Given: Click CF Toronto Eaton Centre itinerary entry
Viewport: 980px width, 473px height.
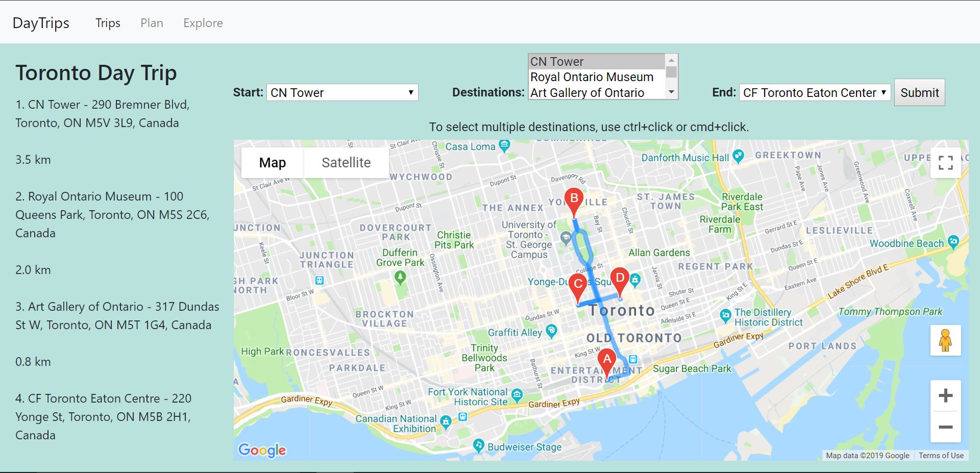Looking at the screenshot, I should coord(103,417).
